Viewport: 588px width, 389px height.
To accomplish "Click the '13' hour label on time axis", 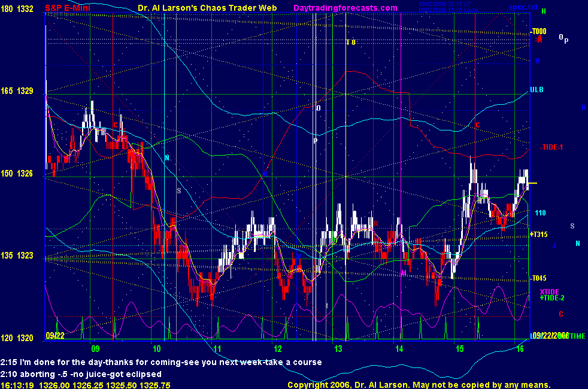I will pyautogui.click(x=338, y=348).
